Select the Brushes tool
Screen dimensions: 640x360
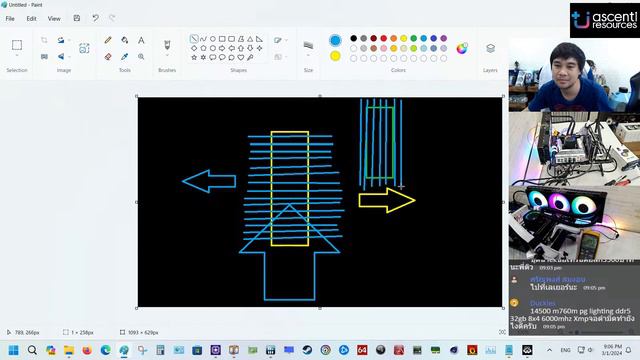(167, 44)
